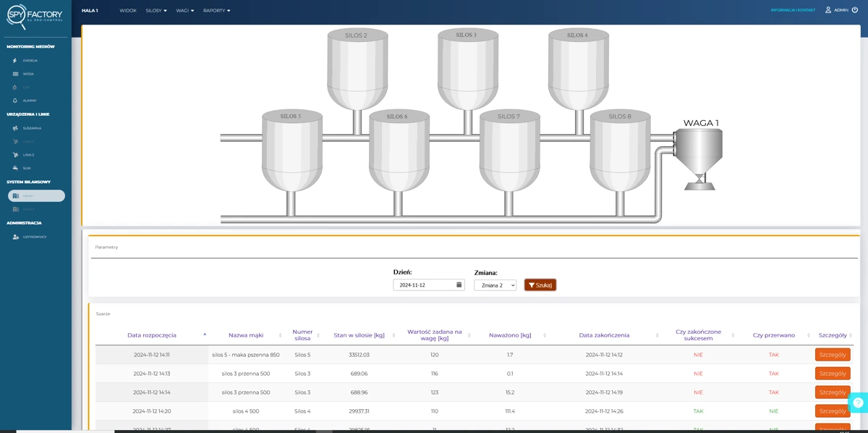Click the calendar icon in the date field
This screenshot has width=868, height=433.
459,285
